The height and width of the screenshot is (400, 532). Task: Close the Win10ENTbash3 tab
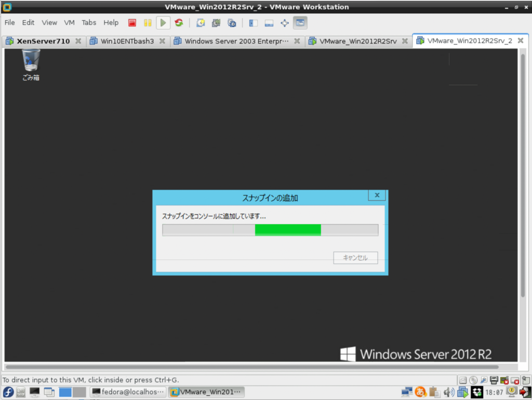point(162,41)
